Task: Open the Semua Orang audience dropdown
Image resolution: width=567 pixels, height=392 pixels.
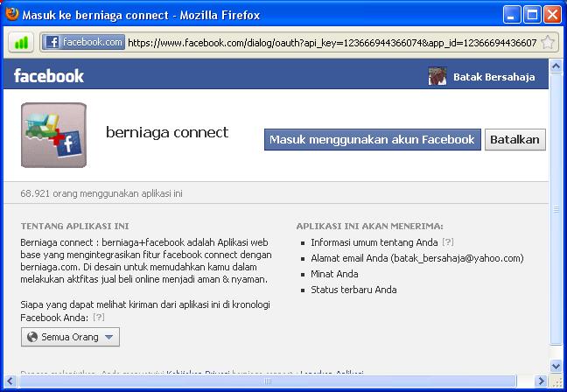Action: coord(70,337)
